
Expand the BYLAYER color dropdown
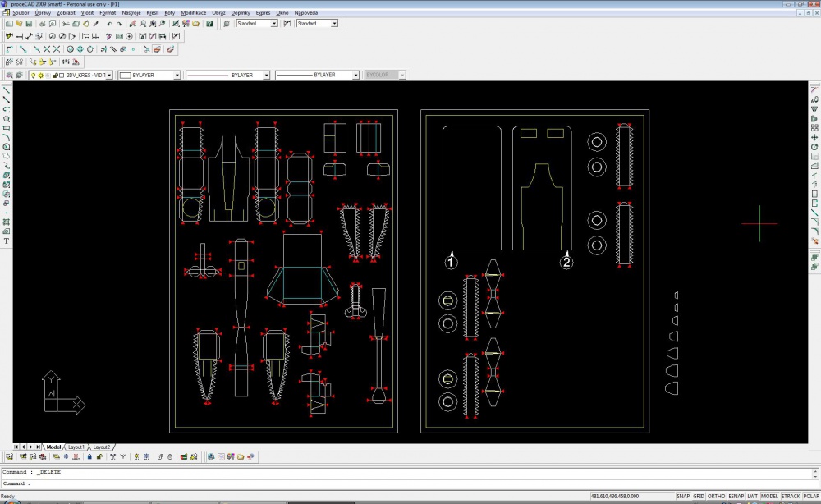(x=177, y=76)
